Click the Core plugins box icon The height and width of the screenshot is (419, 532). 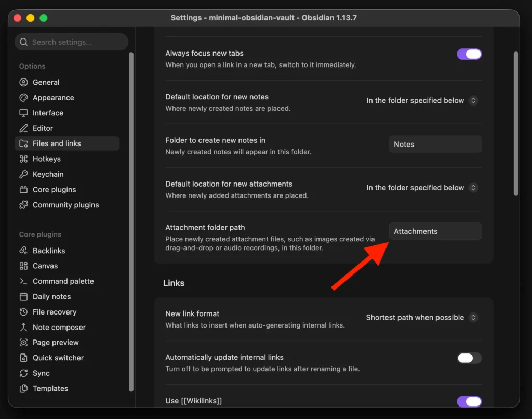pos(23,189)
